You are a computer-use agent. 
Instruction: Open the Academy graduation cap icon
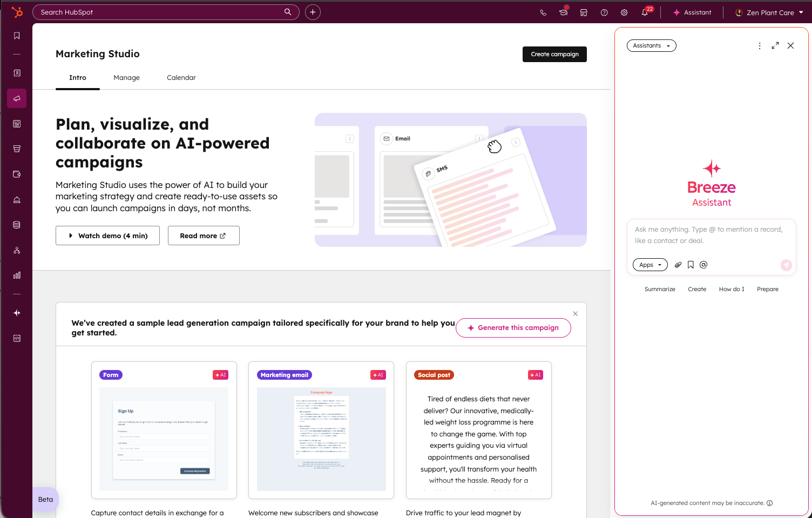(564, 12)
